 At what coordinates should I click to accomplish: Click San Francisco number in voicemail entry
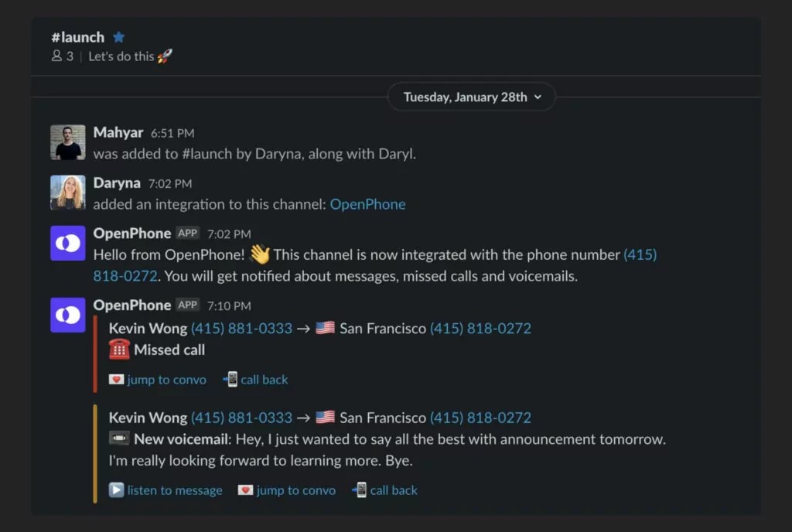[x=480, y=418]
